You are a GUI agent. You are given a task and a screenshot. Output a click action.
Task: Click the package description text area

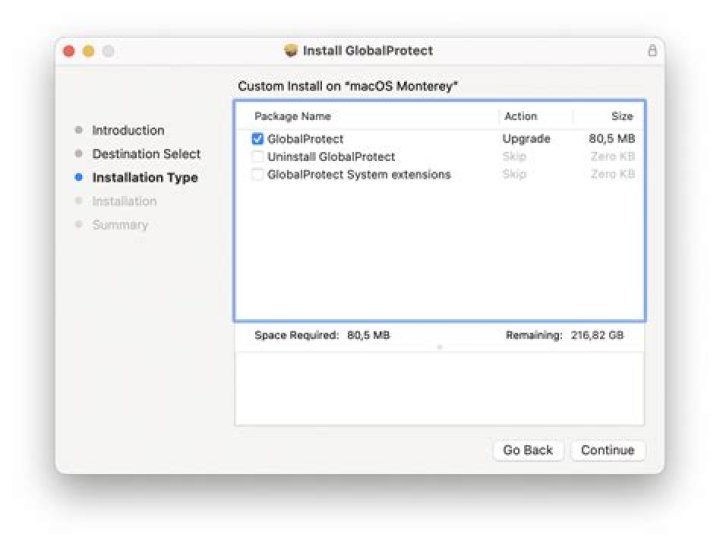tap(439, 389)
